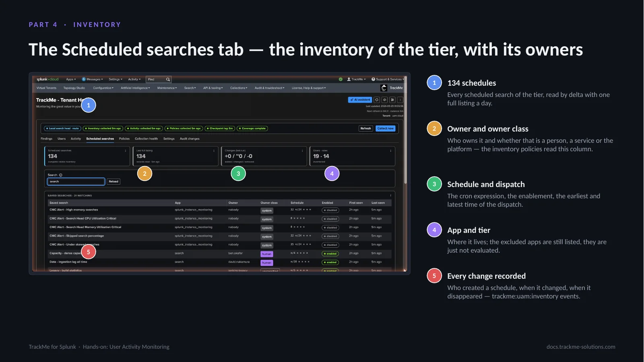The image size is (644, 362).
Task: Toggle enabled pill for Data - ingestion lag row
Action: (x=330, y=262)
